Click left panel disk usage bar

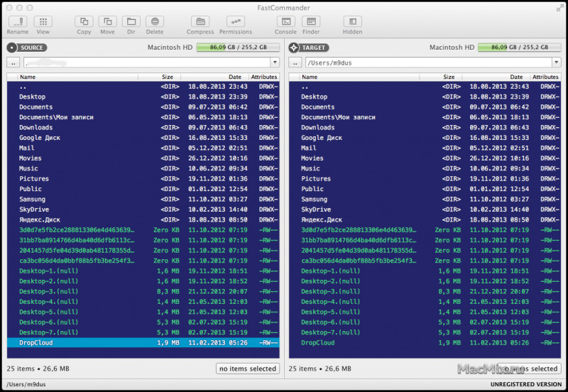pos(238,48)
